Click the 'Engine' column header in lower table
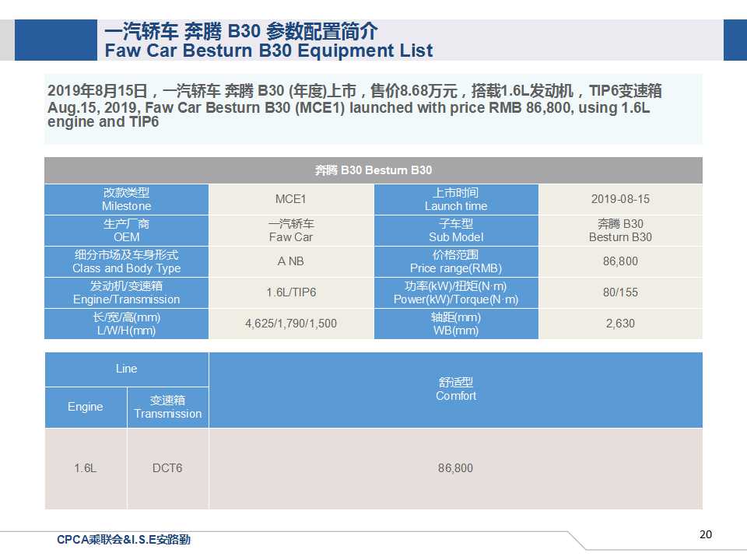This screenshot has height=560, width=747. click(86, 407)
